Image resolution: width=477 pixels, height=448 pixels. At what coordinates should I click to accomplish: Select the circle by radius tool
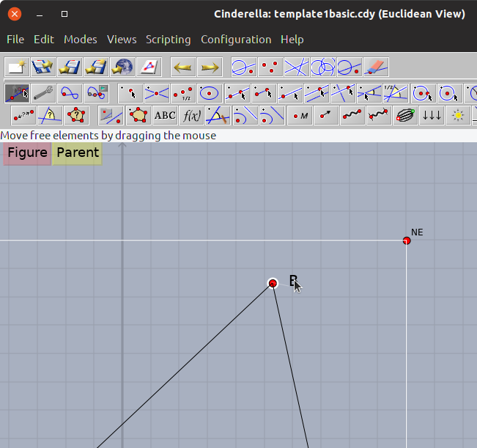click(x=449, y=93)
